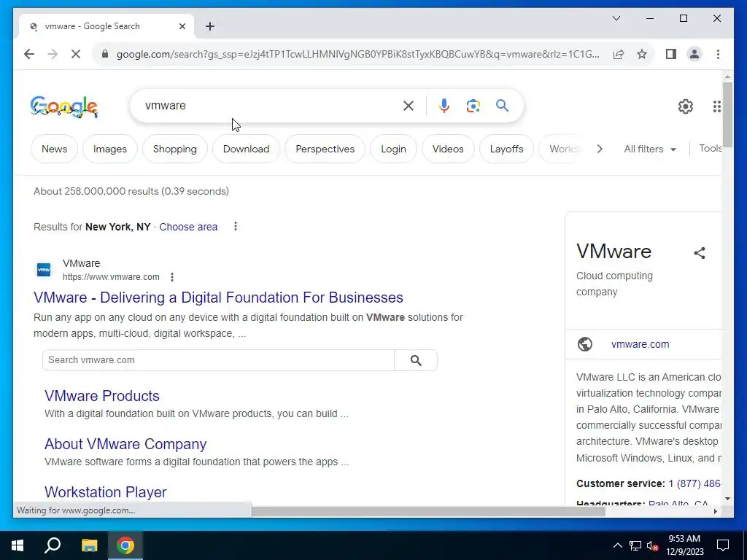Click the Choose area link
This screenshot has height=560, width=747.
188,227
